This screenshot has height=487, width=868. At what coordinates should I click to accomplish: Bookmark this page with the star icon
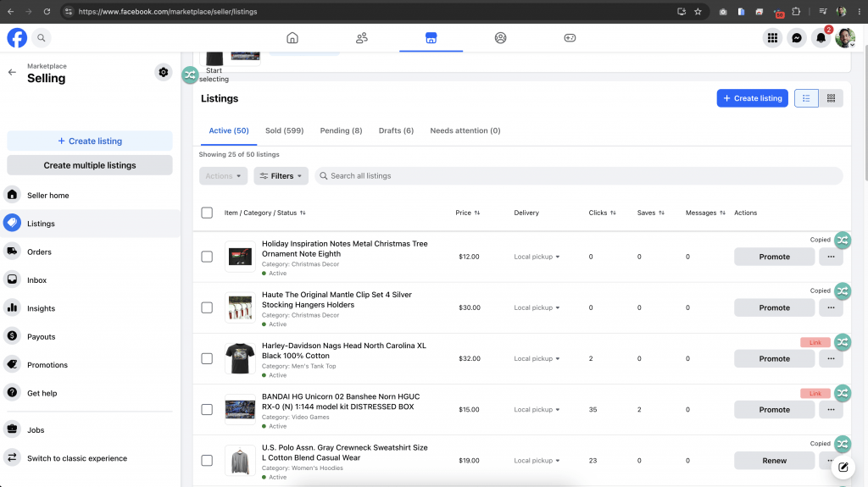pyautogui.click(x=698, y=11)
